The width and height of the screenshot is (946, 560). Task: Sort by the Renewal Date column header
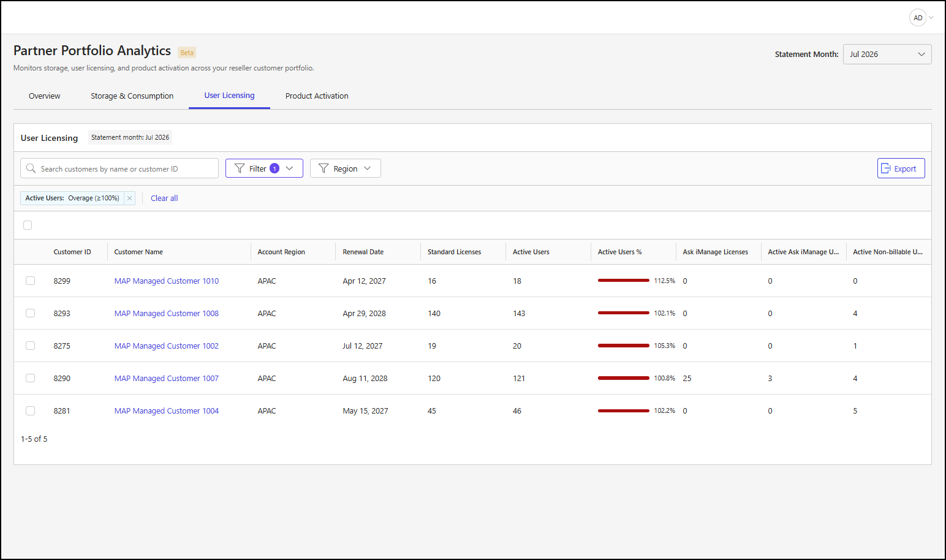coord(363,252)
